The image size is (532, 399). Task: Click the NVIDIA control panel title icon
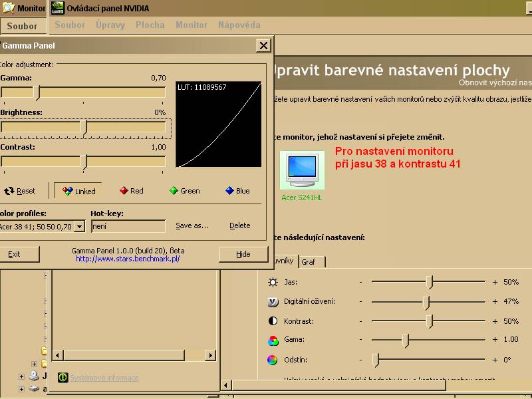pyautogui.click(x=58, y=8)
